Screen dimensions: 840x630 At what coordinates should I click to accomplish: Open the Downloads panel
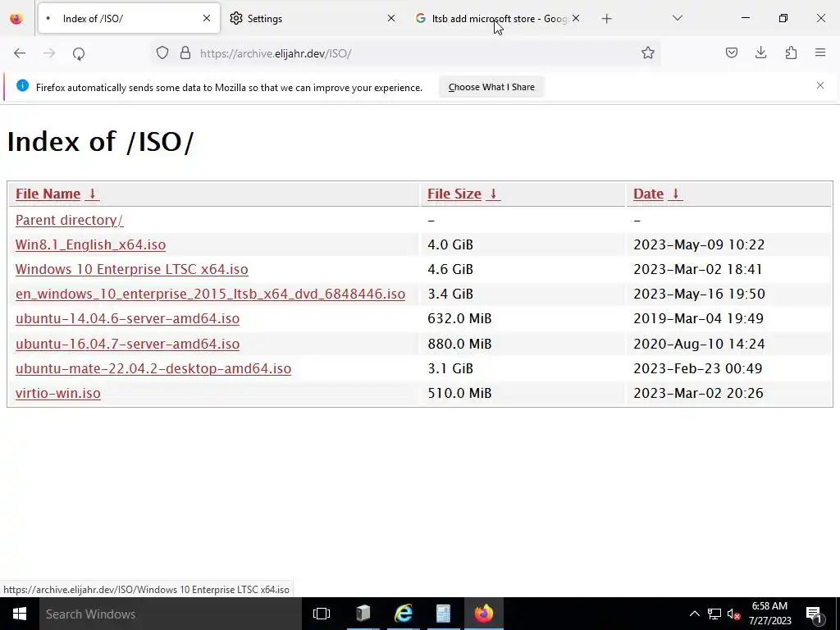[x=760, y=53]
